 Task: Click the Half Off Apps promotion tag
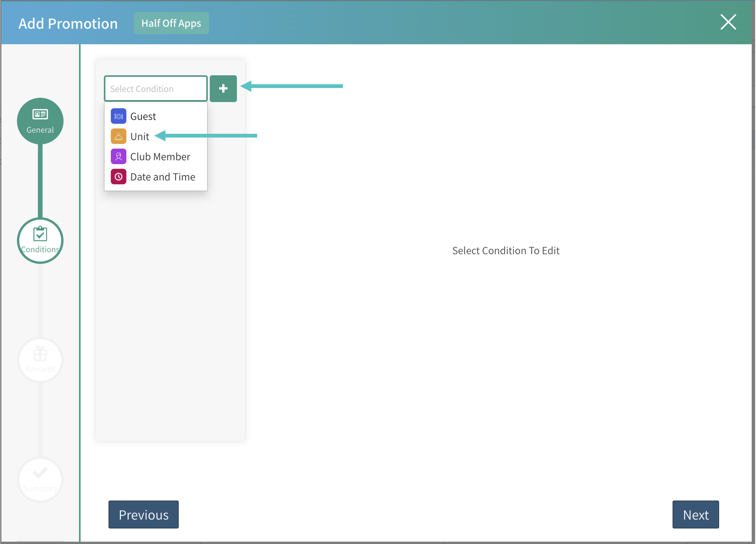(171, 23)
